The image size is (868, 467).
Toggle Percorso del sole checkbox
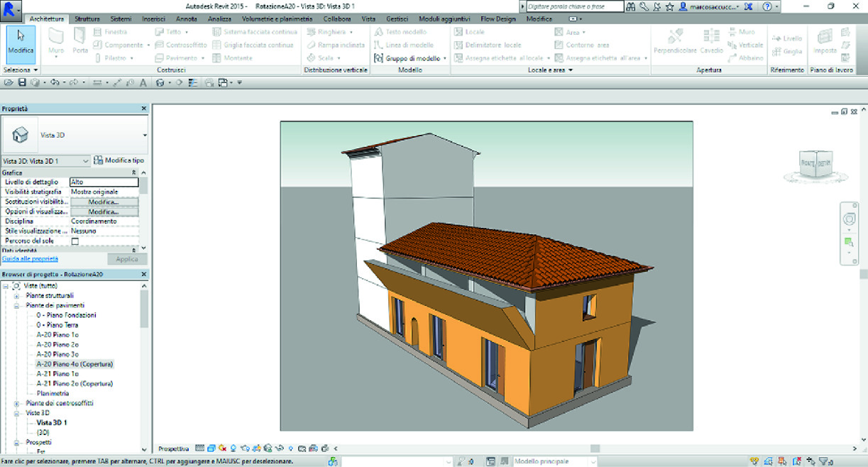tap(75, 241)
